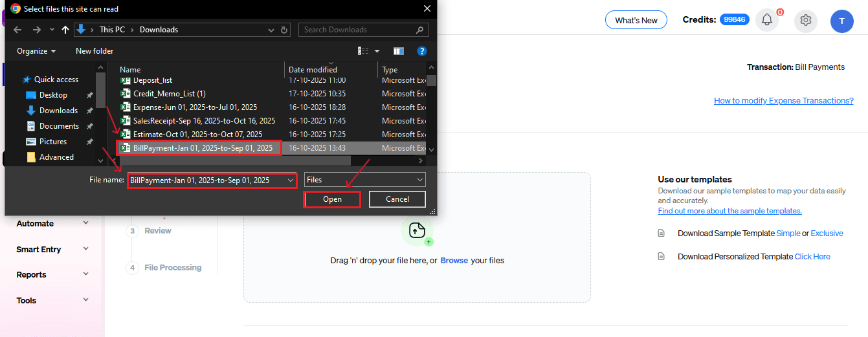Select SalesReceipt-Sep 16, 2025-to-Oct 16, 2025 file
The image size is (868, 337).
click(204, 121)
